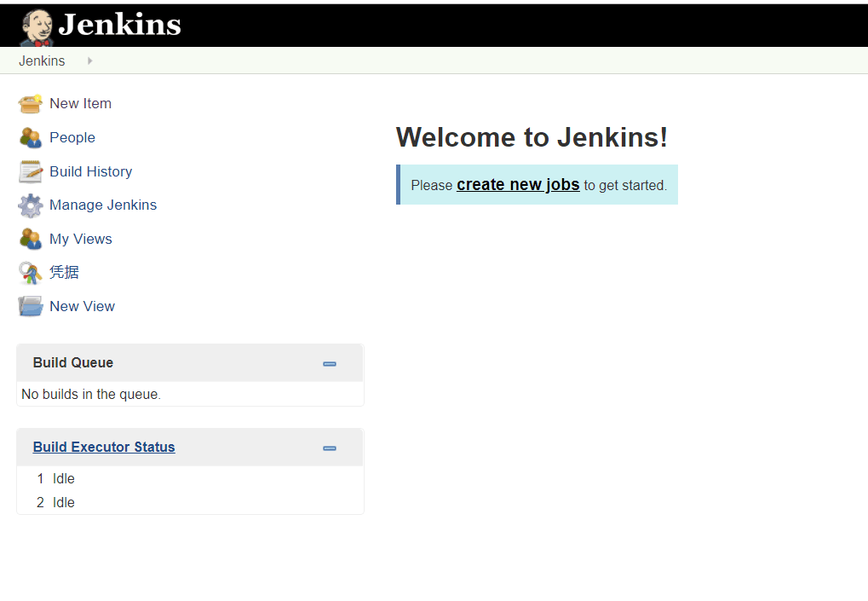Collapse the Build Queue panel
The width and height of the screenshot is (868, 601).
pos(330,364)
